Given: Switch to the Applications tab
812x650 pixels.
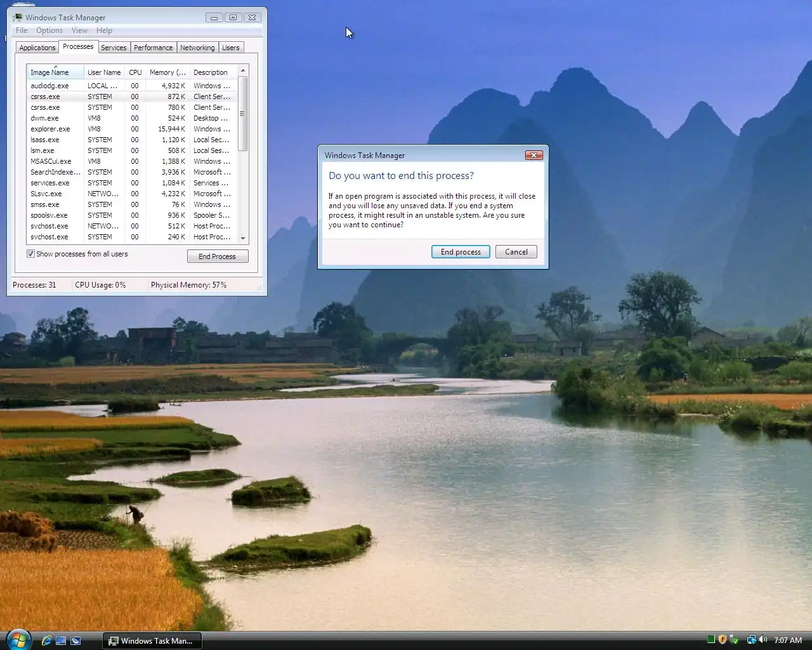Looking at the screenshot, I should (x=37, y=48).
